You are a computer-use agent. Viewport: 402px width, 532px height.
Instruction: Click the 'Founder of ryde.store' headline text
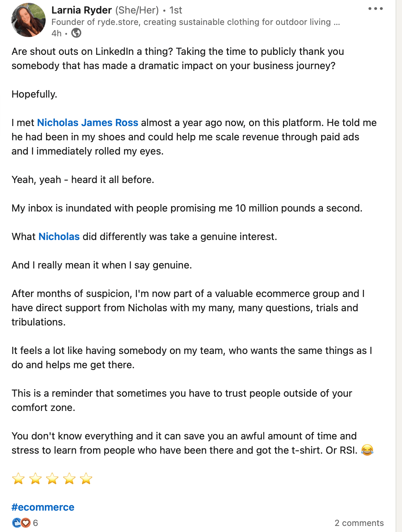196,22
